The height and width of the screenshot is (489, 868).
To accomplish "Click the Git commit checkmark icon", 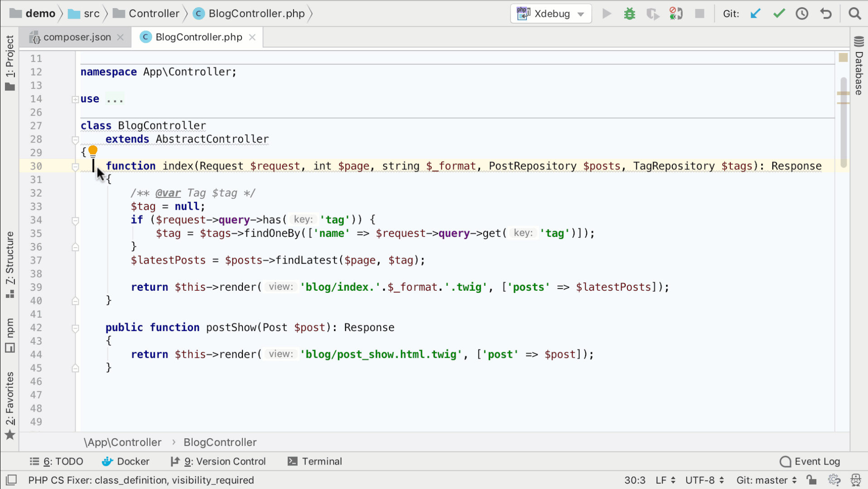I will tap(779, 14).
